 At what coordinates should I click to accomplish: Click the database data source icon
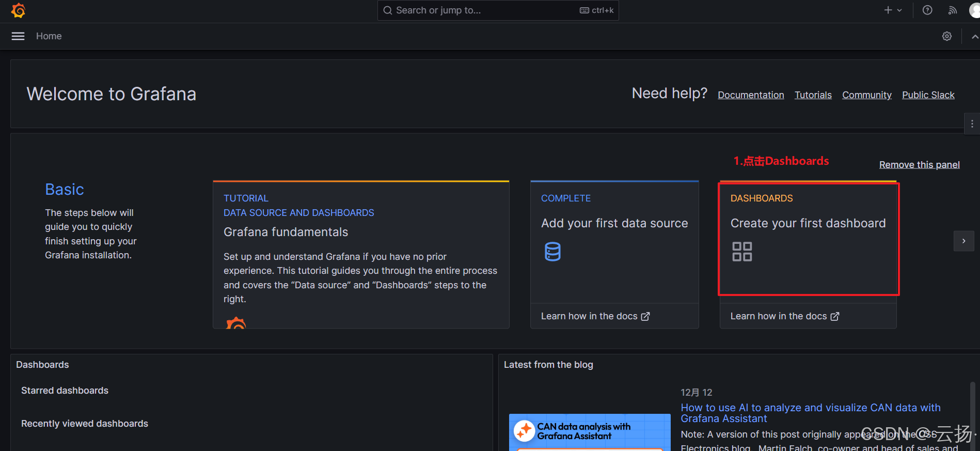pos(552,252)
